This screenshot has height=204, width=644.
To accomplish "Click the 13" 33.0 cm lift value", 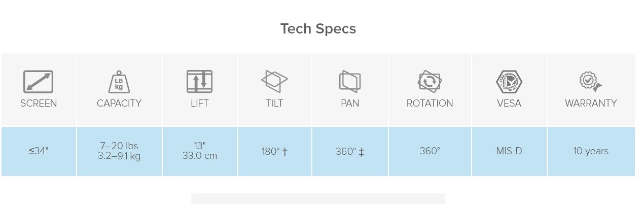I will [x=200, y=151].
